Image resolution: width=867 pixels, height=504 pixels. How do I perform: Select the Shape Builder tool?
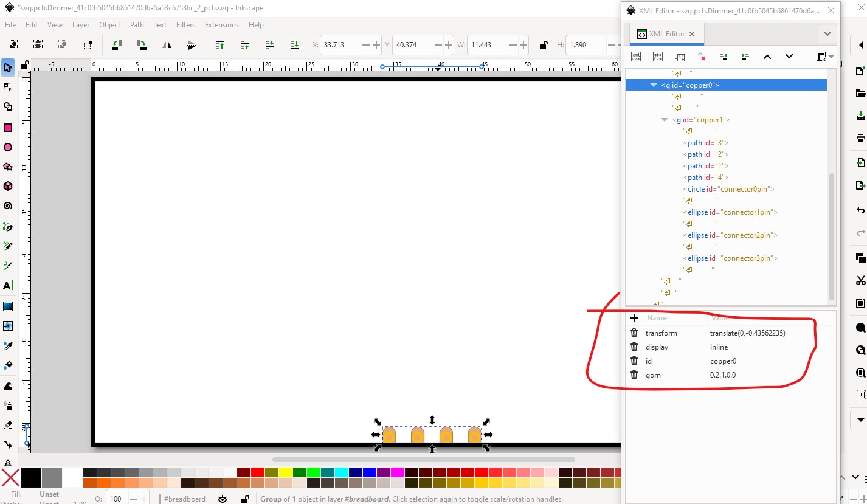[8, 107]
